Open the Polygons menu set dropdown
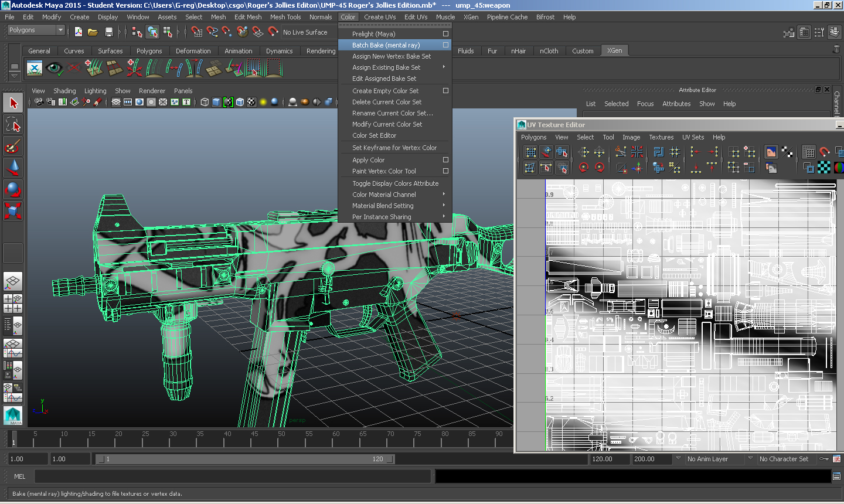Screen dimensions: 844x504 pyautogui.click(x=35, y=30)
